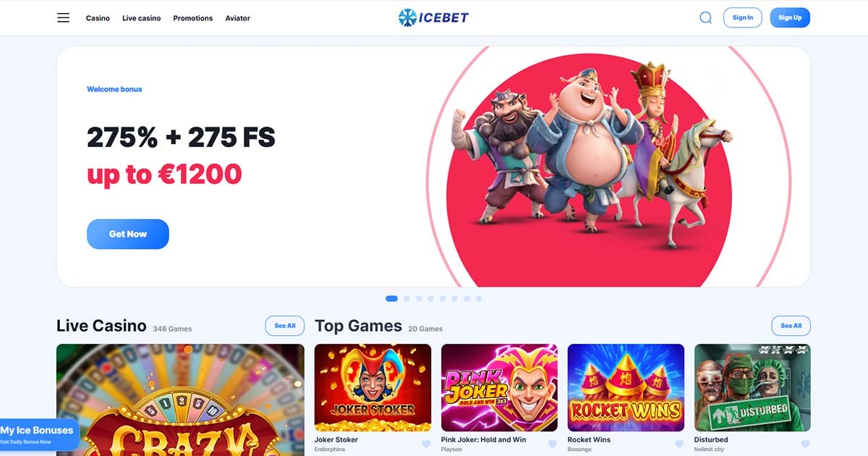Open the Live casino menu item
Screen dimensions: 868x456
142,18
